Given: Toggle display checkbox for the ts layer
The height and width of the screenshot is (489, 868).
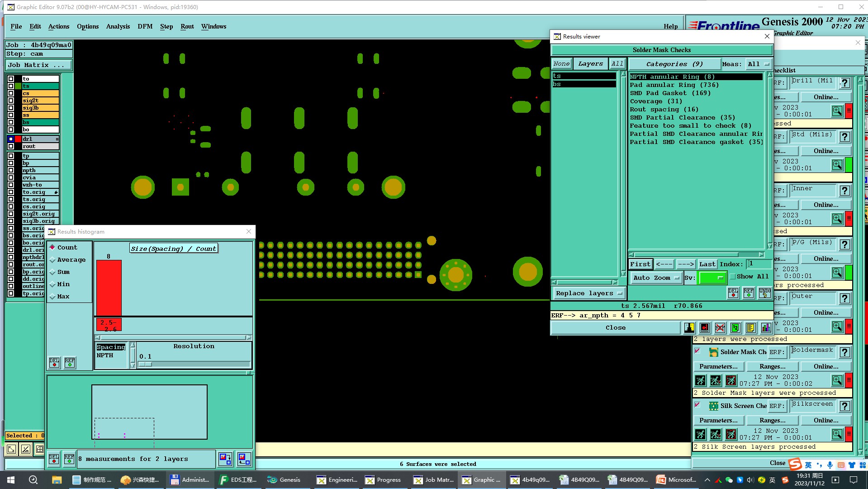Looking at the screenshot, I should pos(11,86).
